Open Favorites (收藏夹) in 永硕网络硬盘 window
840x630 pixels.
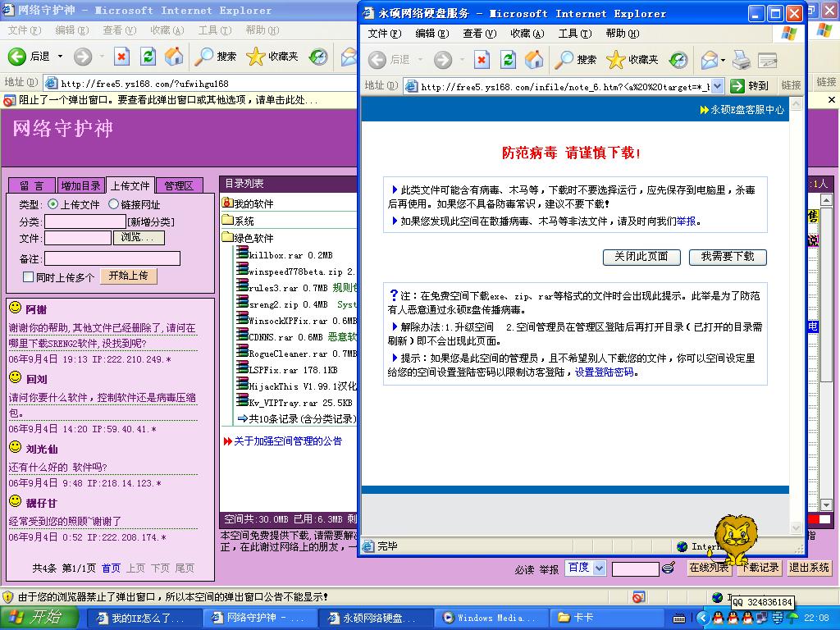[x=632, y=59]
